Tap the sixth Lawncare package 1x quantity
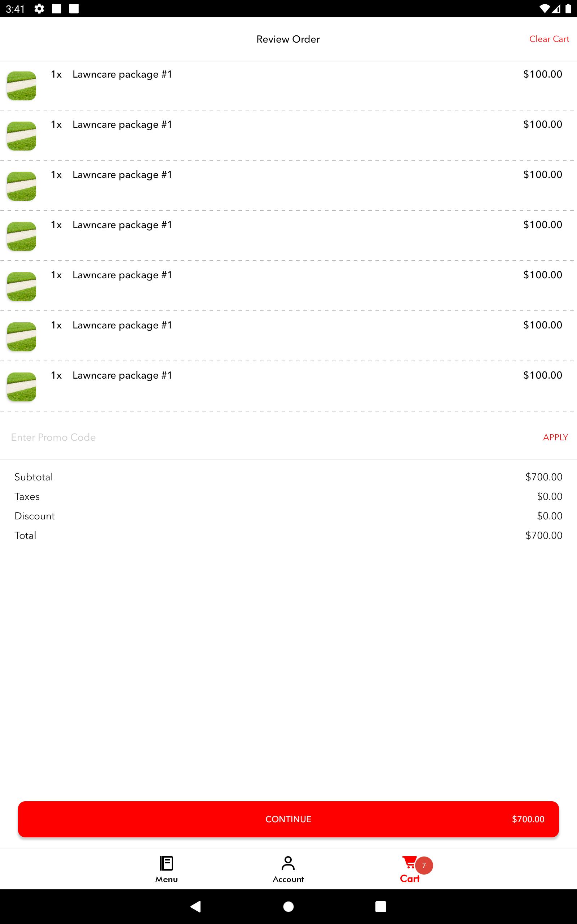The width and height of the screenshot is (577, 924). [56, 325]
